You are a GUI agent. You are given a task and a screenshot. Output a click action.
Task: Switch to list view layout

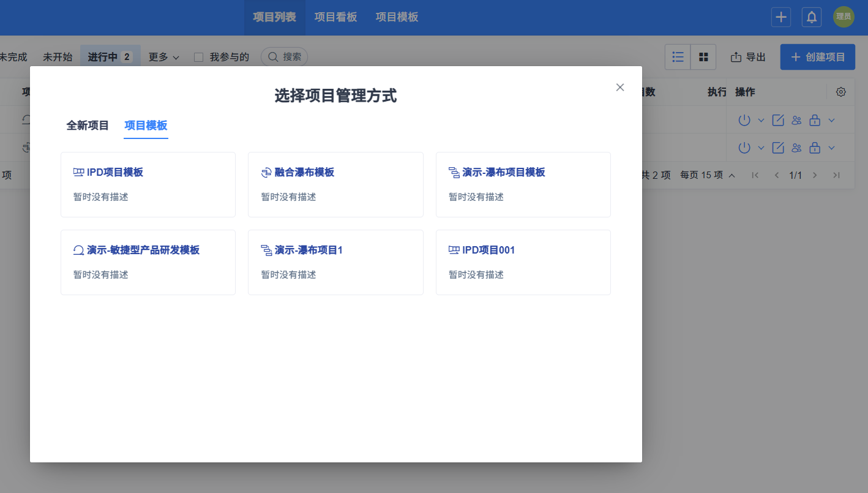(x=678, y=57)
